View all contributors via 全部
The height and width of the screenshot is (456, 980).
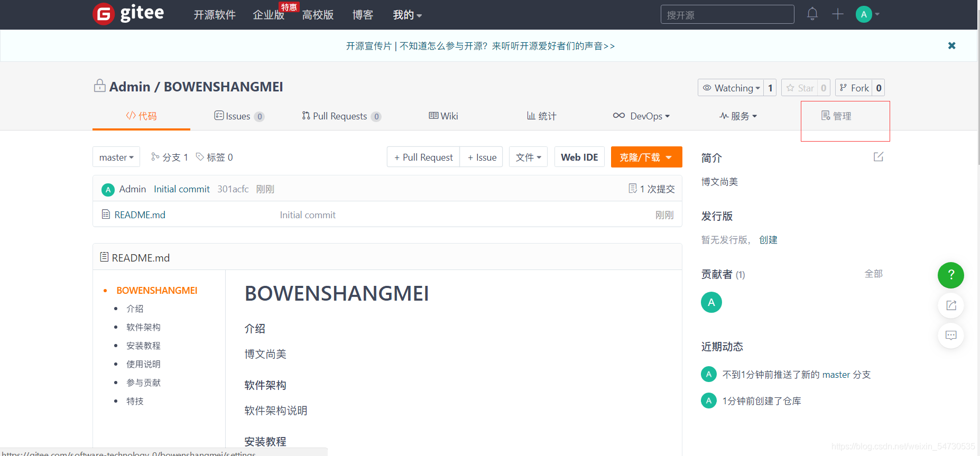(x=873, y=274)
